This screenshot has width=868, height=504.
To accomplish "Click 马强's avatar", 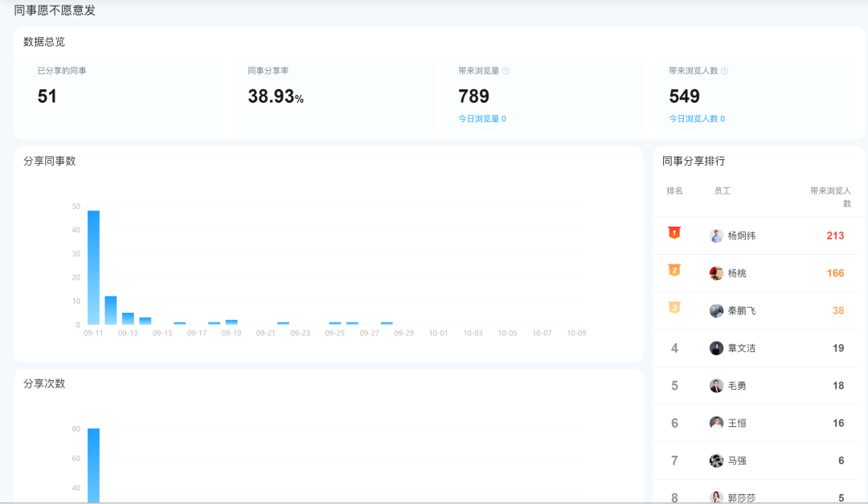I will coord(716,461).
